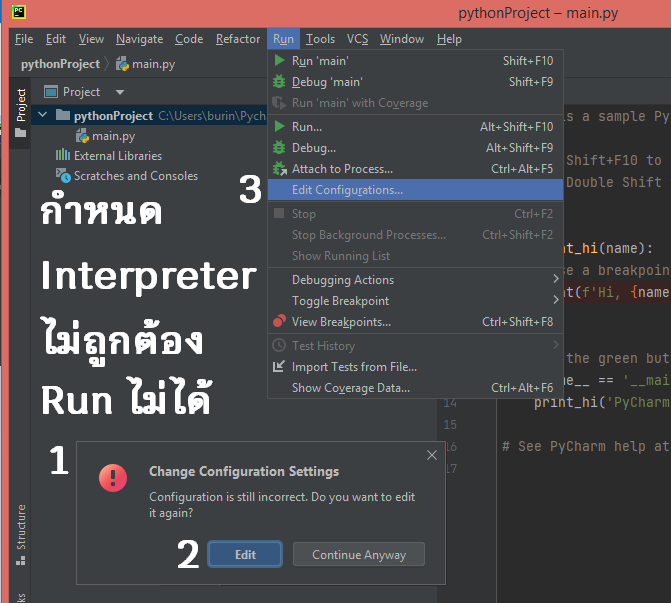
Task: Open the Refactor menu
Action: pyautogui.click(x=238, y=39)
